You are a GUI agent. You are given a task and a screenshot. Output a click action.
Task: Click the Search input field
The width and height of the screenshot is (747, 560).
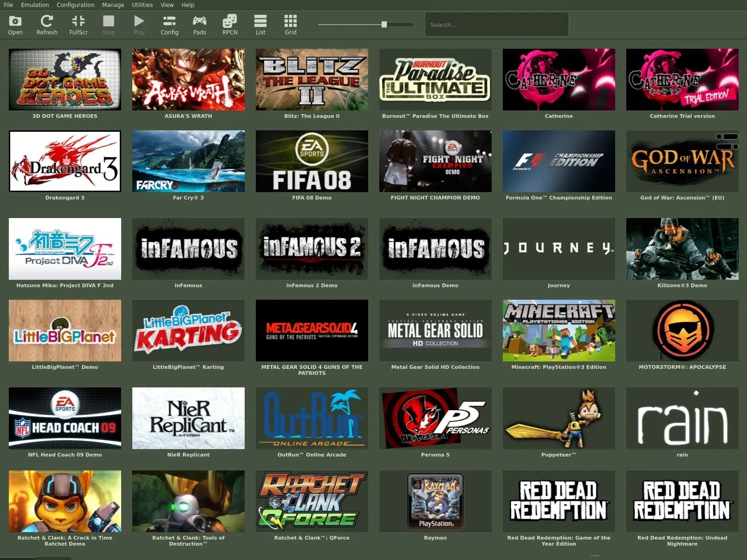(497, 25)
